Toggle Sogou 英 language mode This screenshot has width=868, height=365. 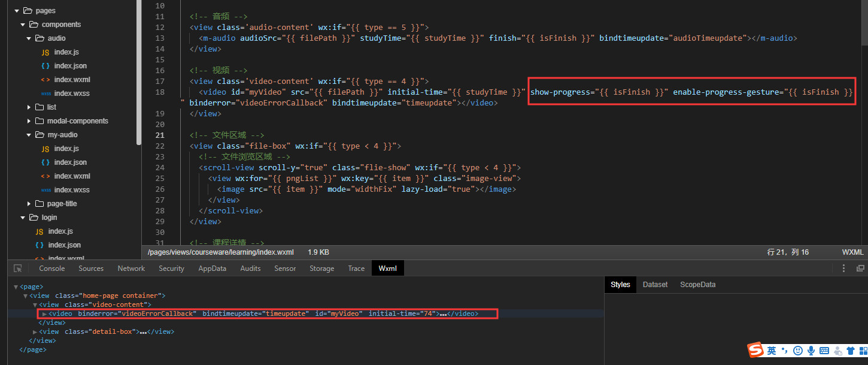click(x=772, y=351)
